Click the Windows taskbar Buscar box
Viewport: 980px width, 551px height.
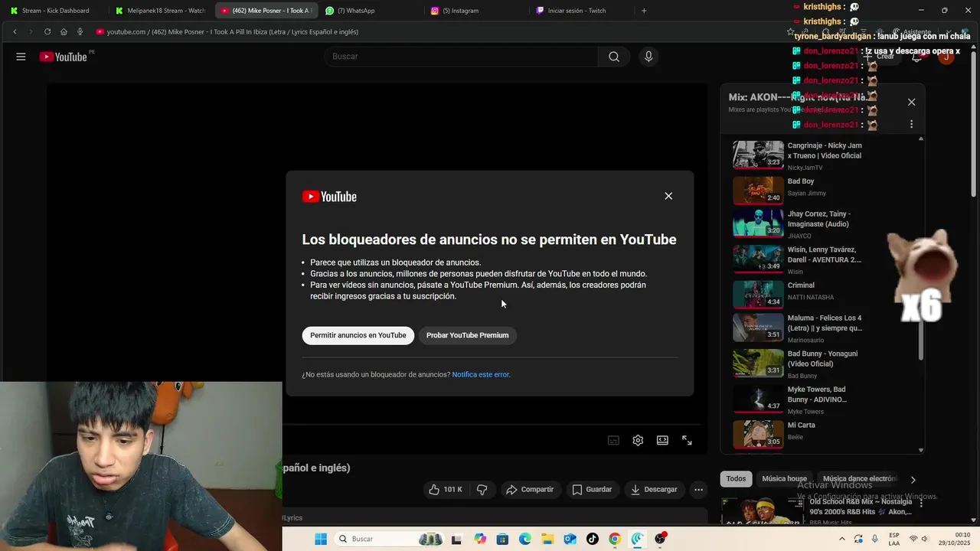[x=390, y=539]
